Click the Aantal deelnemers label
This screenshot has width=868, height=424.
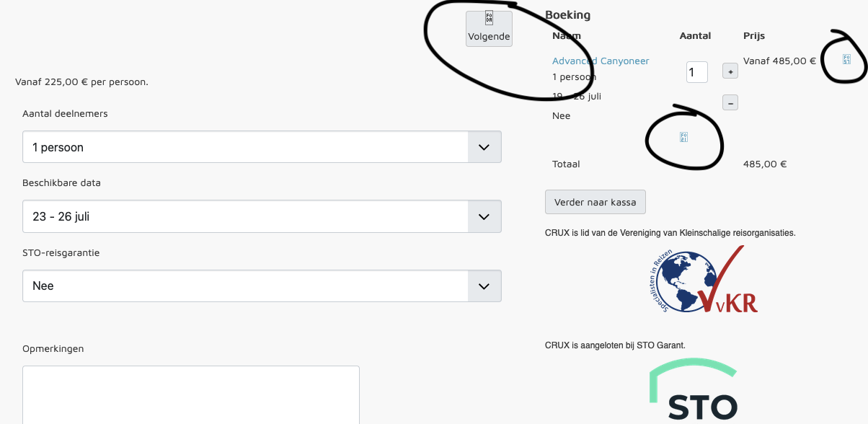click(x=65, y=113)
